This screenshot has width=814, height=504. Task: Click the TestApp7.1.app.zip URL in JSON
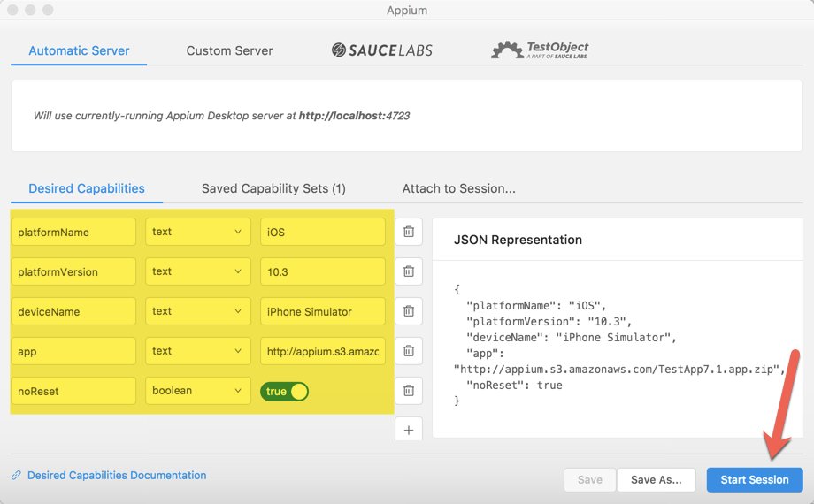click(620, 370)
